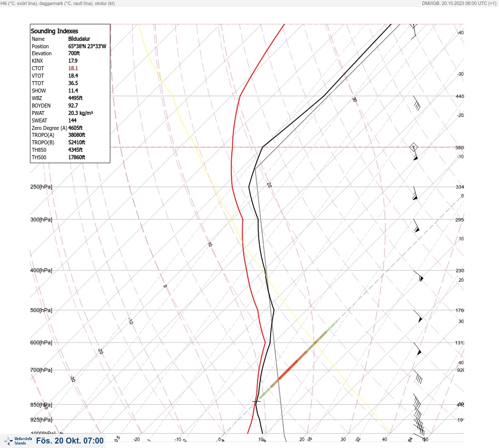This screenshot has height=448, width=499.
Task: Click the 600[hPa] pressure label
Action: pyautogui.click(x=41, y=342)
